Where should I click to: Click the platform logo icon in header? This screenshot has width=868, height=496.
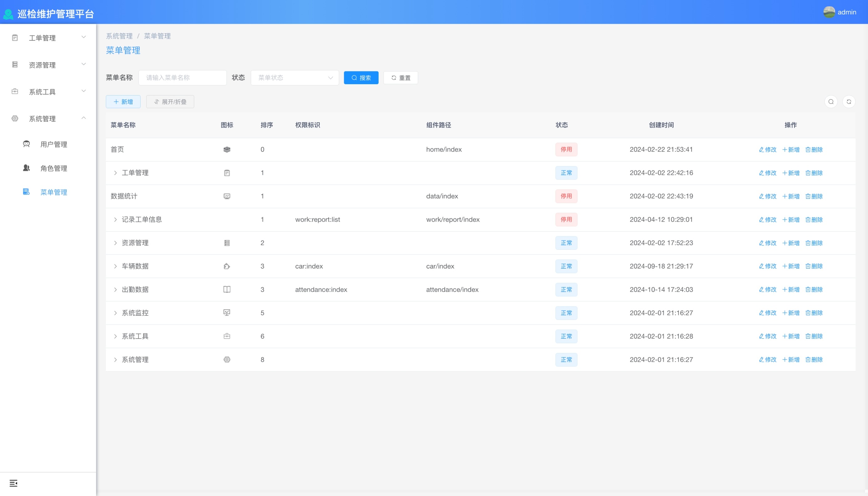pyautogui.click(x=8, y=14)
